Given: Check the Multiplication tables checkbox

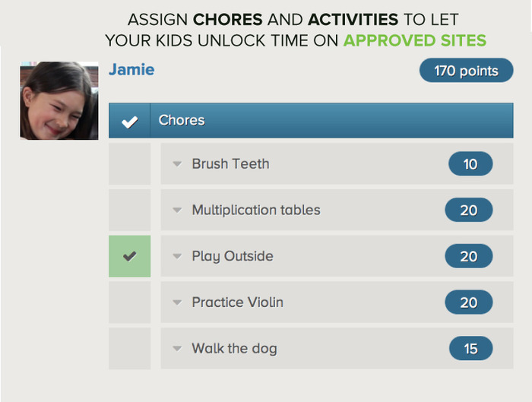Looking at the screenshot, I should pyautogui.click(x=129, y=210).
